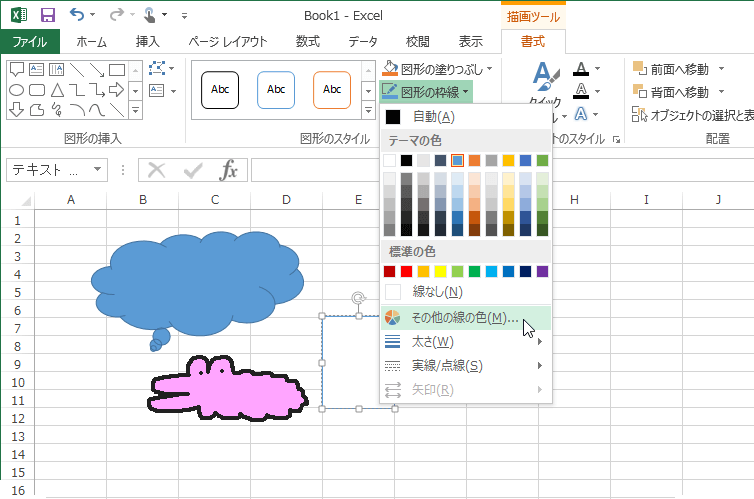Open 図形の塗りつぶし fill menu
Screen dimensions: 754x499
[437, 69]
